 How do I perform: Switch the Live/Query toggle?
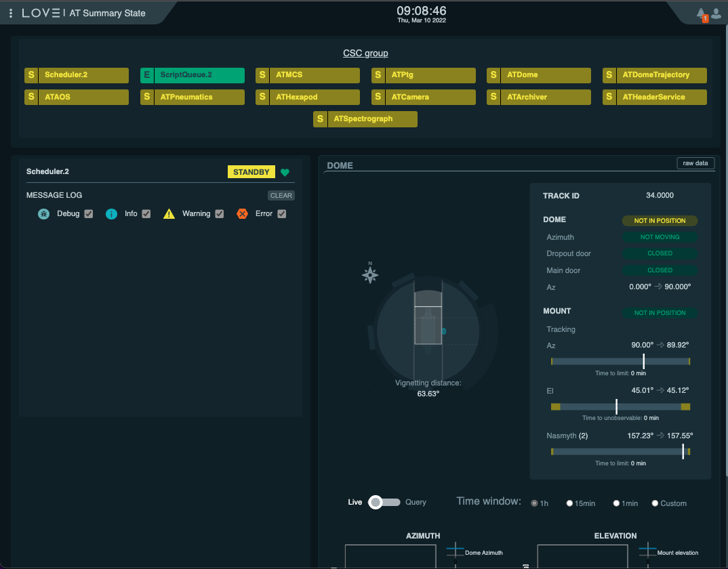pos(384,502)
